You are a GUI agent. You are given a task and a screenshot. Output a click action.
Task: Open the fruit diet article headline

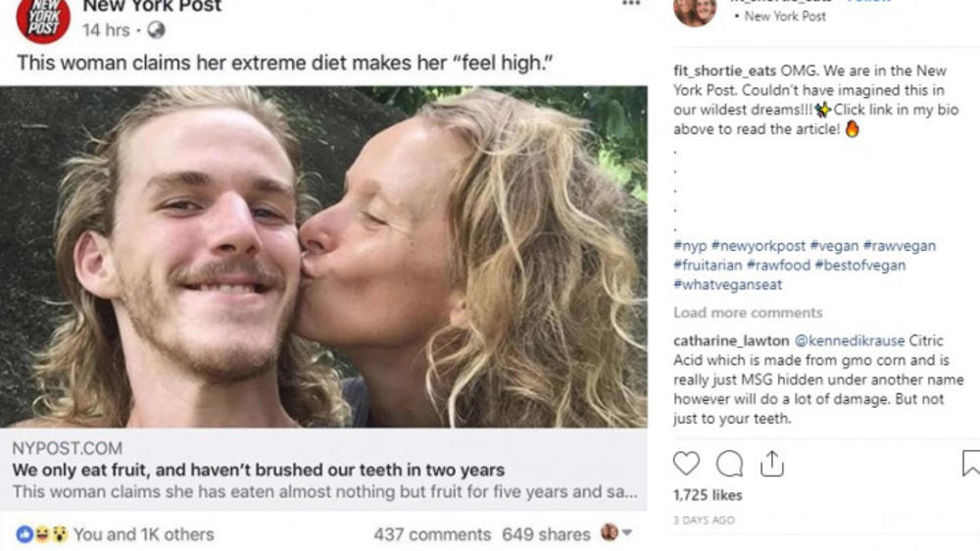point(259,470)
